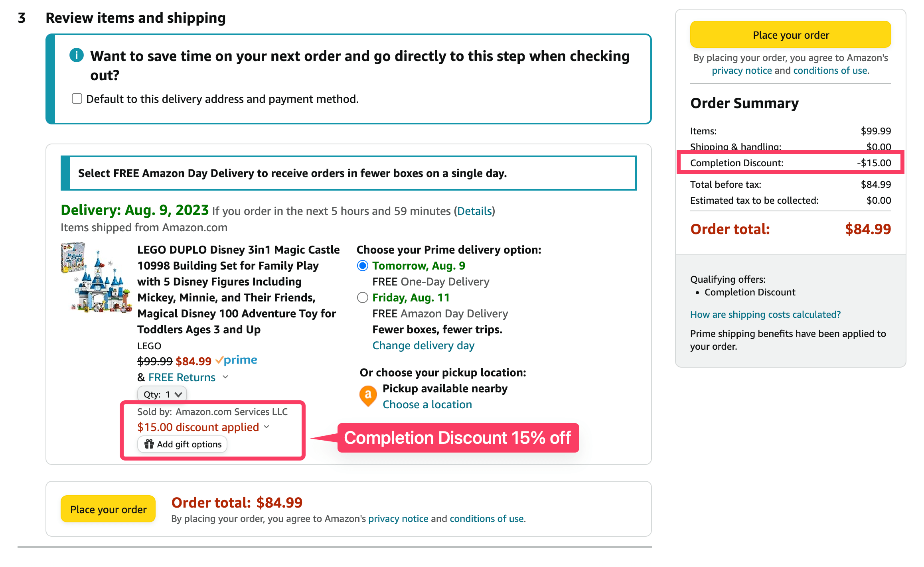The width and height of the screenshot is (924, 567).
Task: Select the Tomorrow, Aug. 9 delivery option
Action: pos(363,266)
